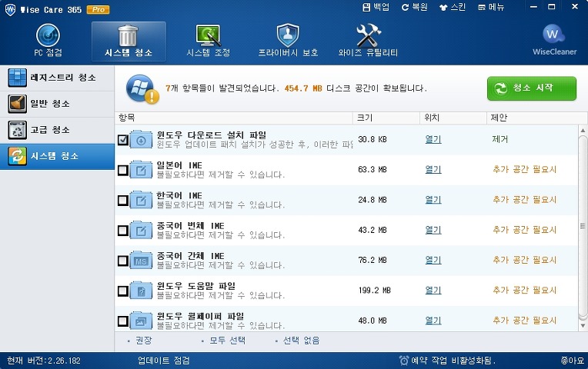Image resolution: width=588 pixels, height=369 pixels.
Task: Open the 프라이버시 보호 icon
Action: [287, 35]
